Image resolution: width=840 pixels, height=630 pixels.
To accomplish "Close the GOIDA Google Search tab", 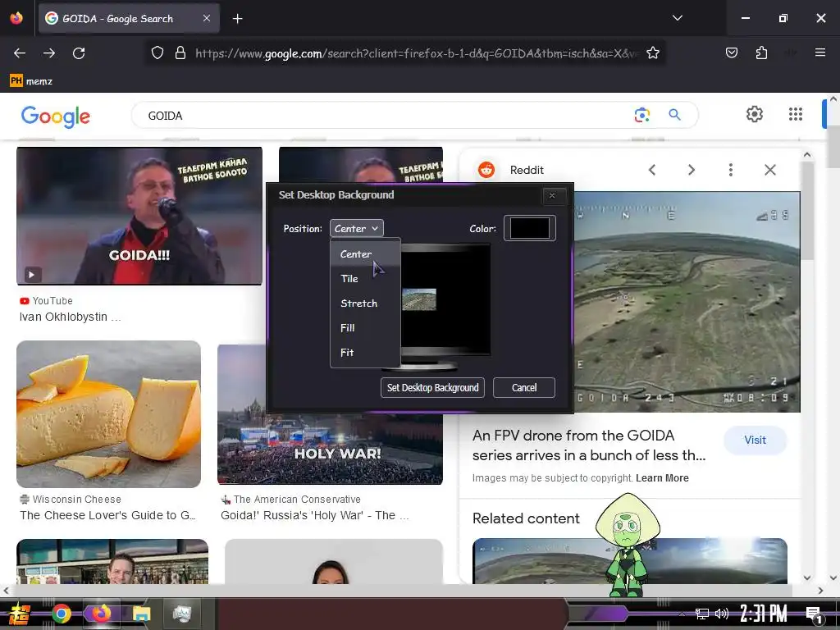I will point(207,18).
